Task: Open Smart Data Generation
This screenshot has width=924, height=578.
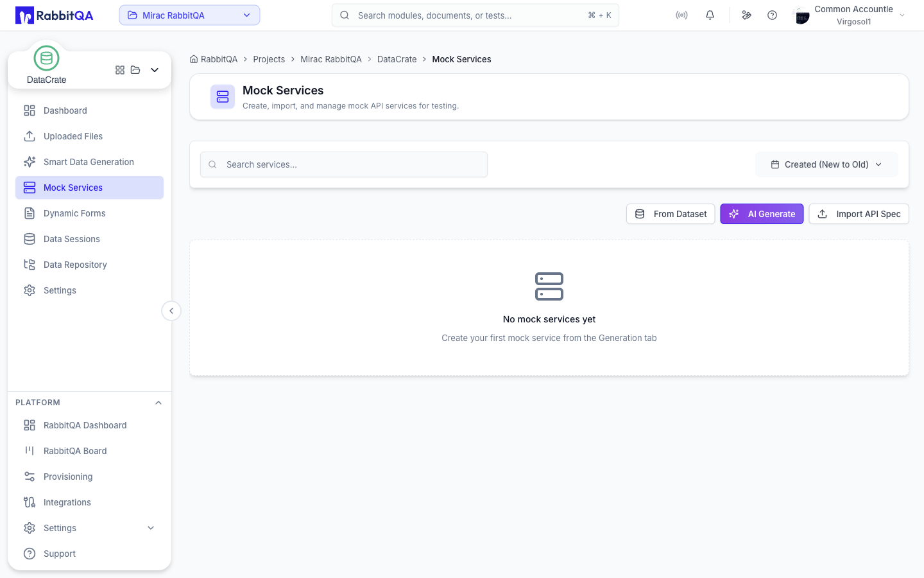Action: pos(89,162)
